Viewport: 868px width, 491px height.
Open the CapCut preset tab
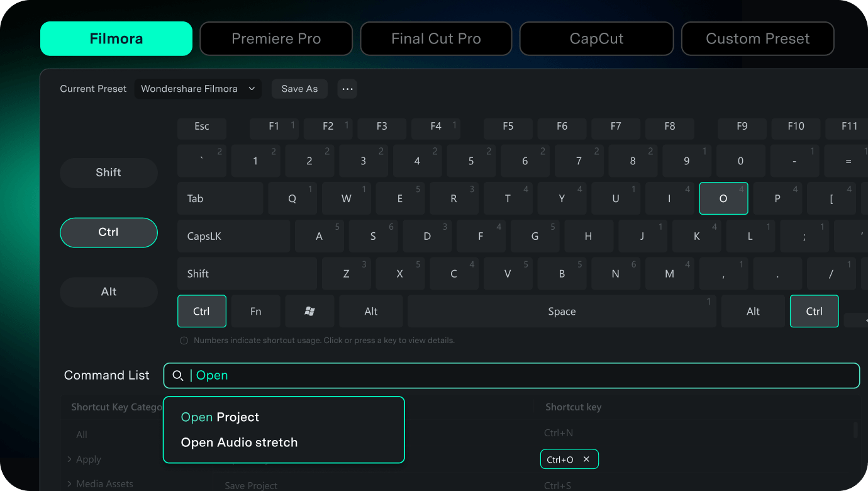596,38
